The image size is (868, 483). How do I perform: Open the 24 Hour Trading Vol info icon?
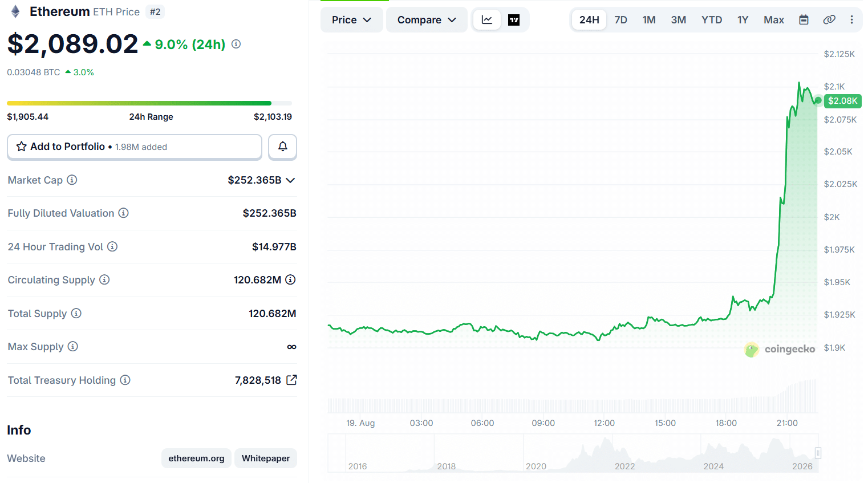[x=112, y=246]
